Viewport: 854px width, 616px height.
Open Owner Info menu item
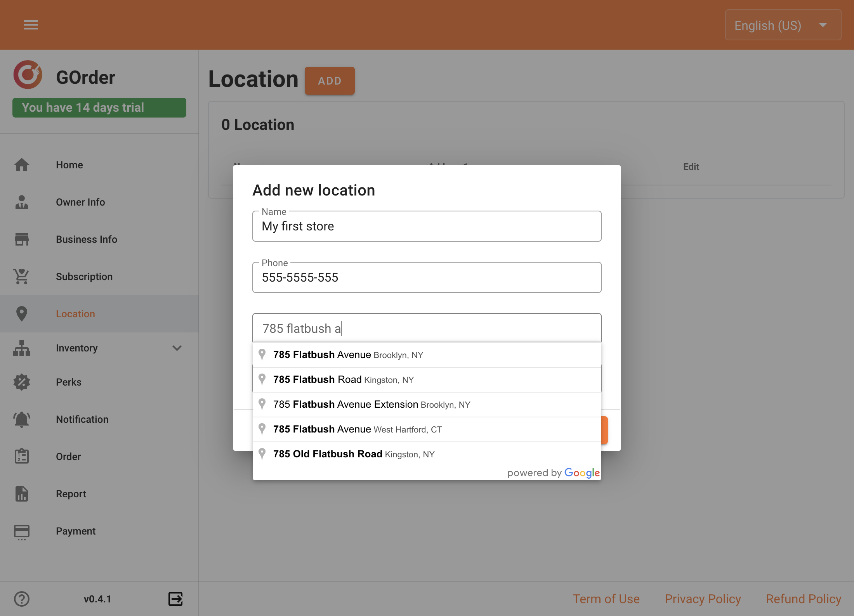pos(99,202)
